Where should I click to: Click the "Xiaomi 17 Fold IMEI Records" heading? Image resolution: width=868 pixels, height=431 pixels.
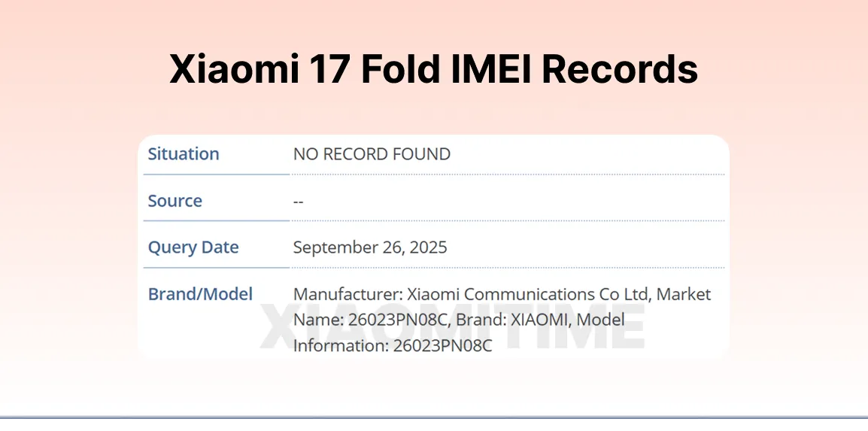coord(433,69)
